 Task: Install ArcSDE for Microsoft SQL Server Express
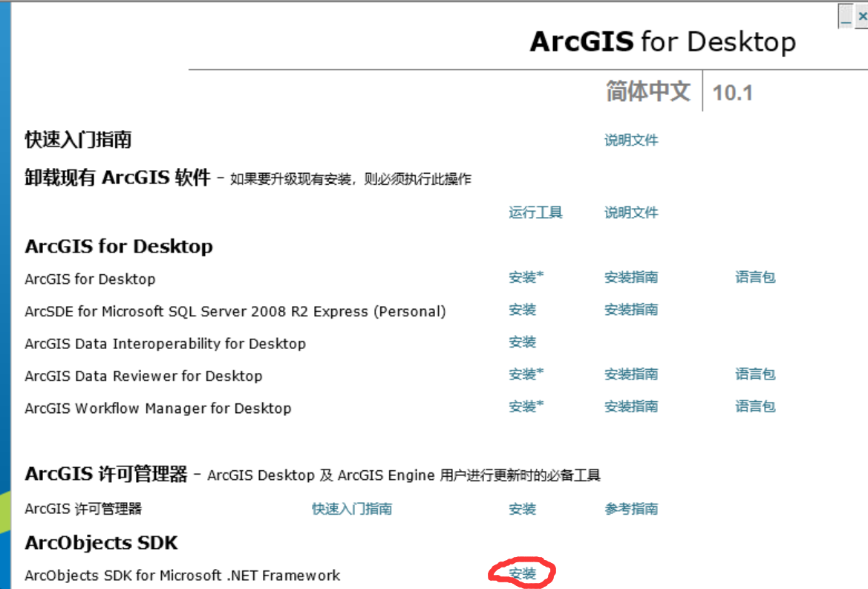click(522, 310)
